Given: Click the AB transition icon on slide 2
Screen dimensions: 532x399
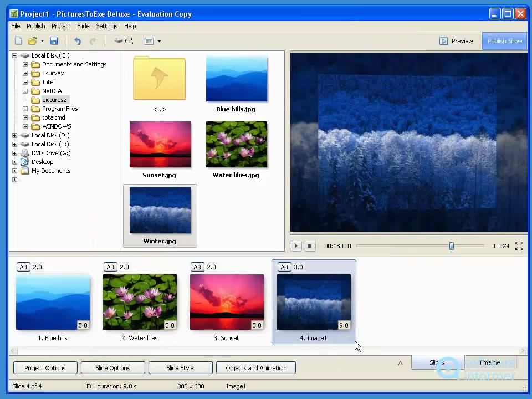Looking at the screenshot, I should [x=110, y=267].
